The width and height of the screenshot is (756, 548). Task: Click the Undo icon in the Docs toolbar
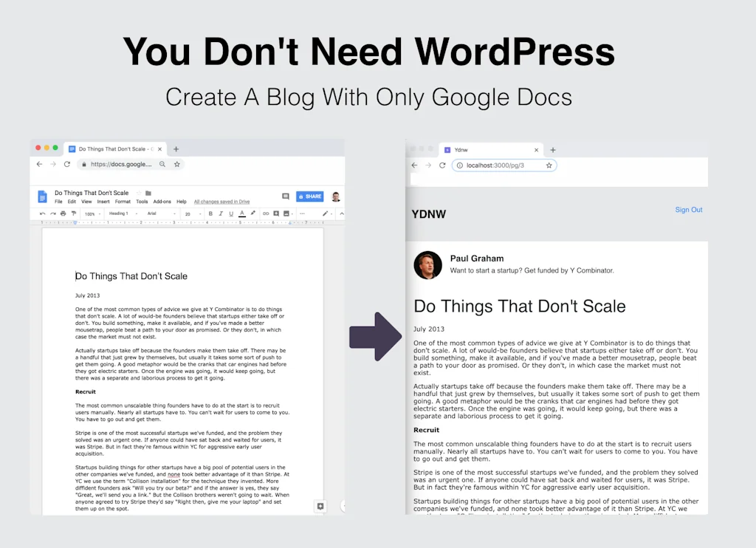(x=42, y=214)
